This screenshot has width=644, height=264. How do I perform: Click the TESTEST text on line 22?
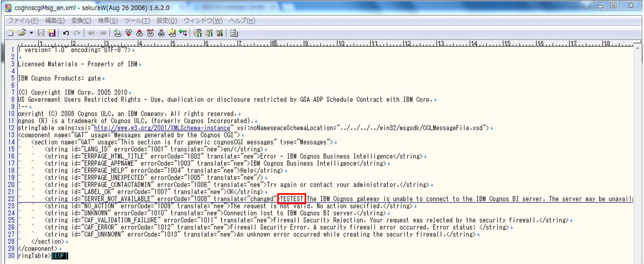point(292,199)
